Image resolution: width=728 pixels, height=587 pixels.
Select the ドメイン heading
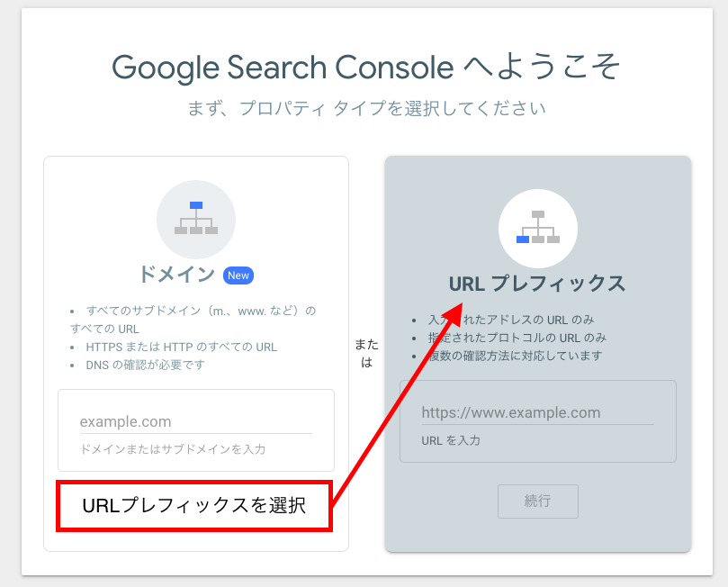coord(177,274)
